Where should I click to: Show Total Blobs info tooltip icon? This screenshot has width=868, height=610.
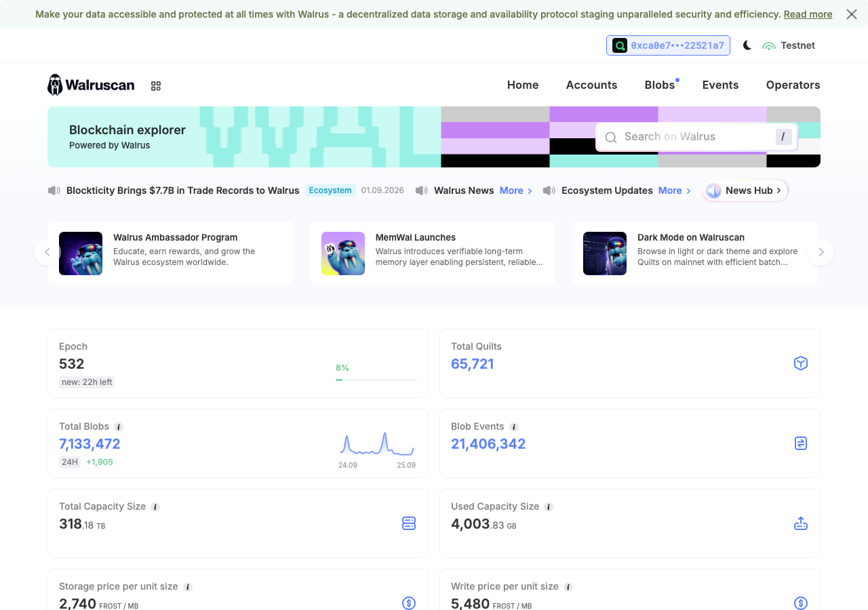(x=119, y=427)
